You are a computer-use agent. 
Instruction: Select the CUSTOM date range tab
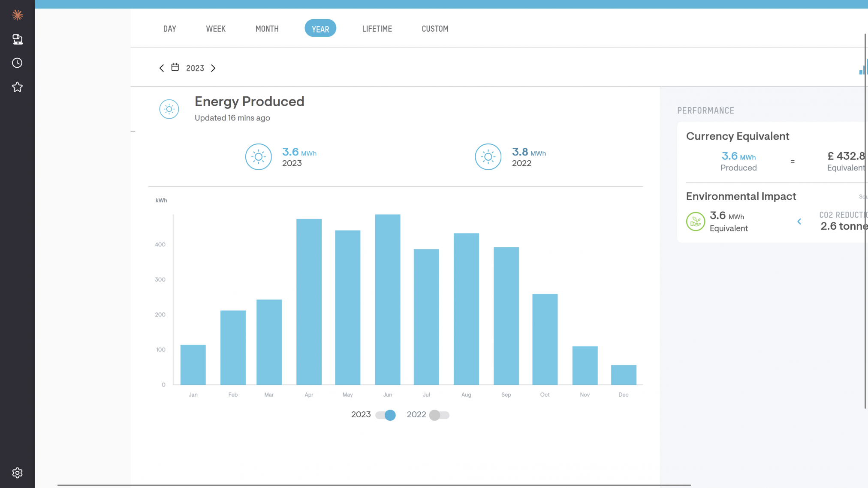[434, 29]
